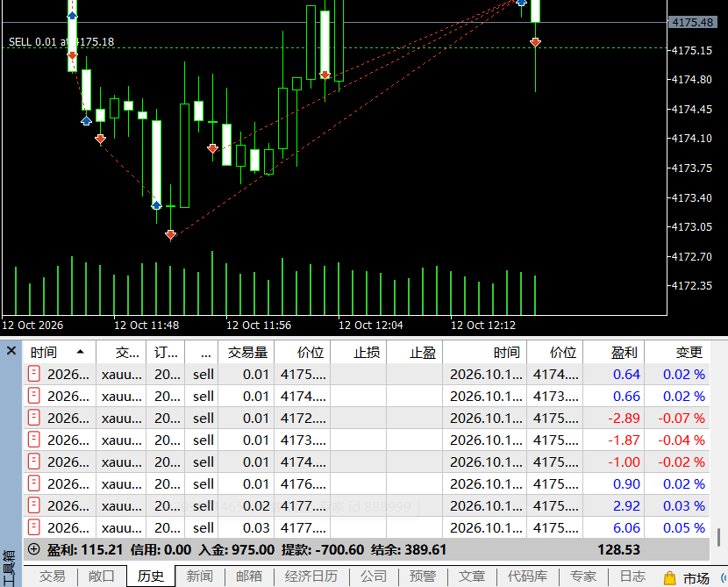Click the 4175.48 current price label
Viewport: 728px width, 587px height.
click(692, 22)
